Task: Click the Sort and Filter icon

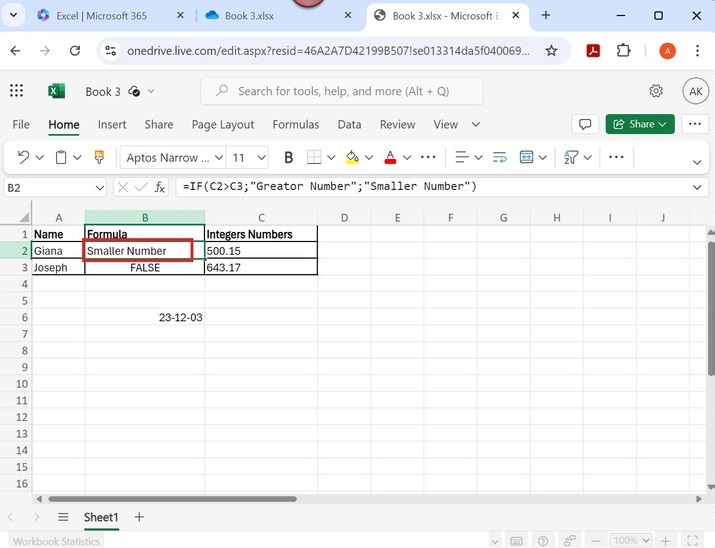Action: pyautogui.click(x=570, y=157)
